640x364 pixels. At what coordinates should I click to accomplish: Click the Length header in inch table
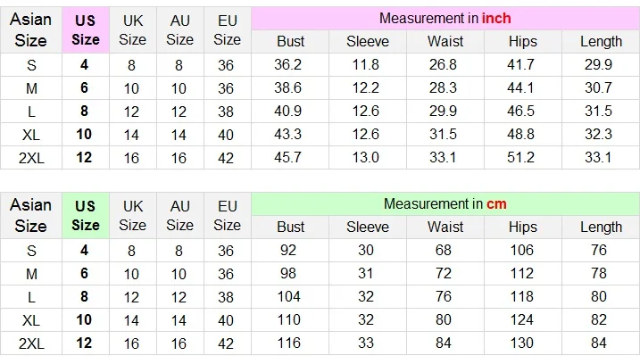coord(601,42)
